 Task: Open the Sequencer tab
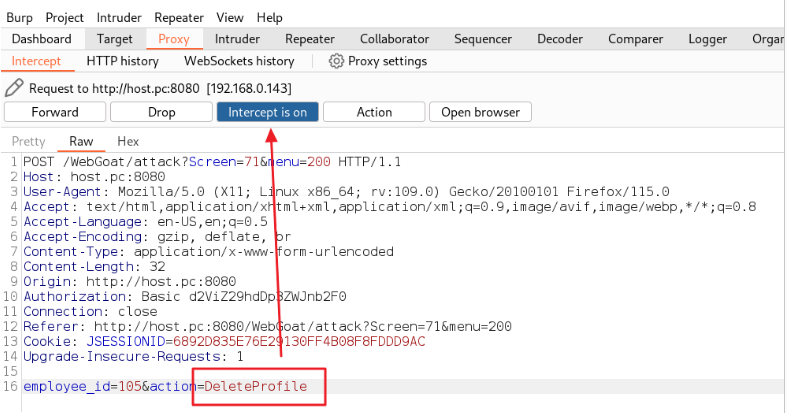(x=483, y=39)
